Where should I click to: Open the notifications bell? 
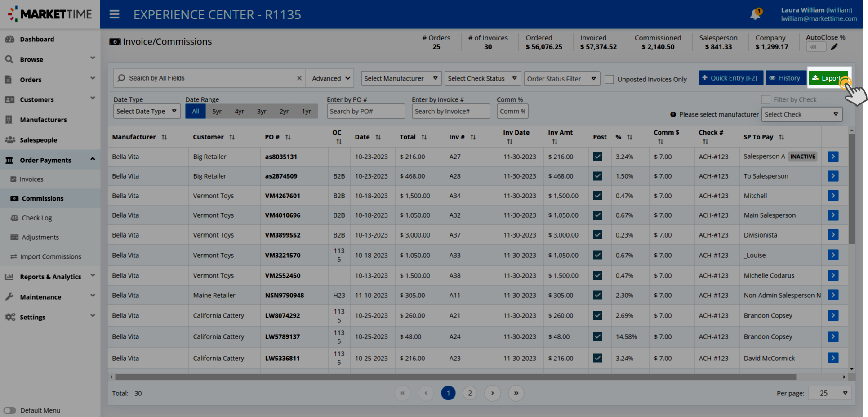[x=756, y=14]
